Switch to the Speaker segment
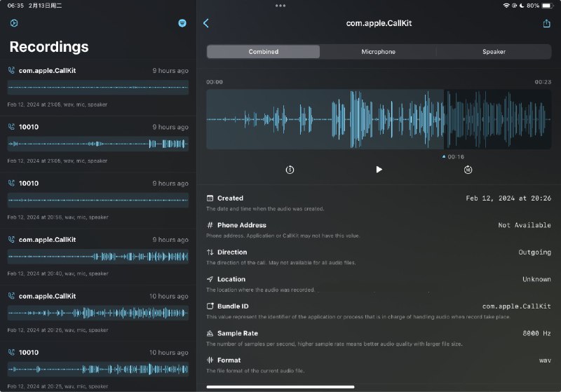The image size is (561, 392). [x=494, y=52]
